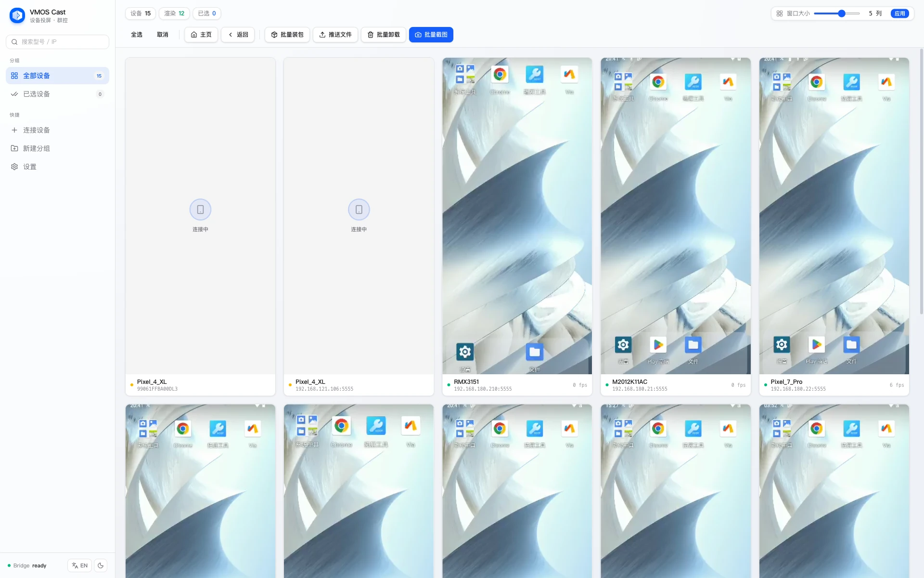Click the 返回 back chevron button
Image resolution: width=924 pixels, height=578 pixels.
238,35
